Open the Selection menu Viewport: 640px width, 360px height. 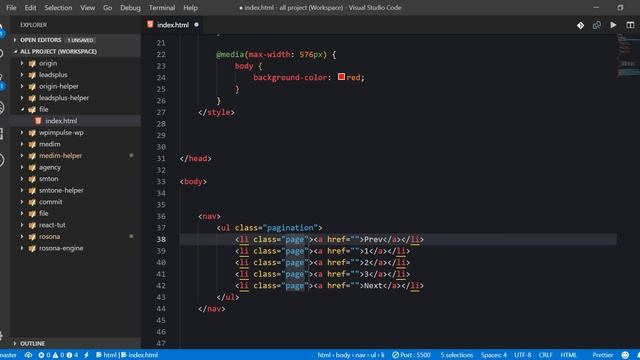[x=58, y=8]
